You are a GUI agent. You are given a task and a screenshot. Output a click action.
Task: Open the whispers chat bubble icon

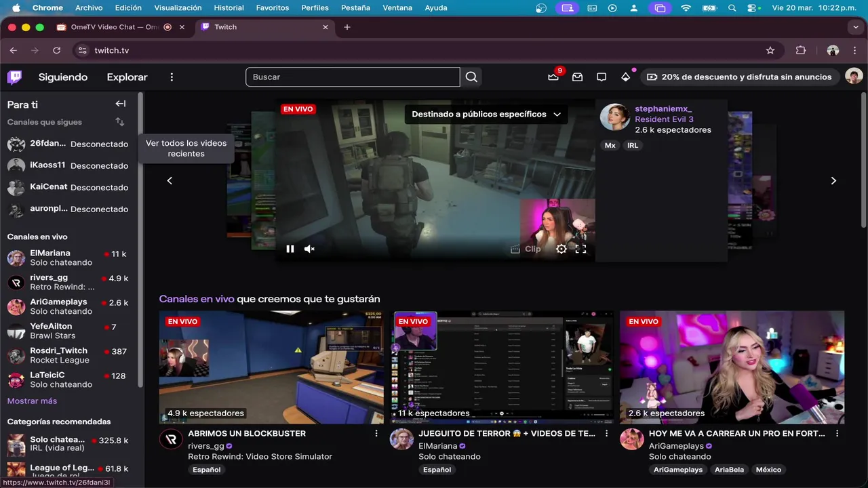(601, 77)
